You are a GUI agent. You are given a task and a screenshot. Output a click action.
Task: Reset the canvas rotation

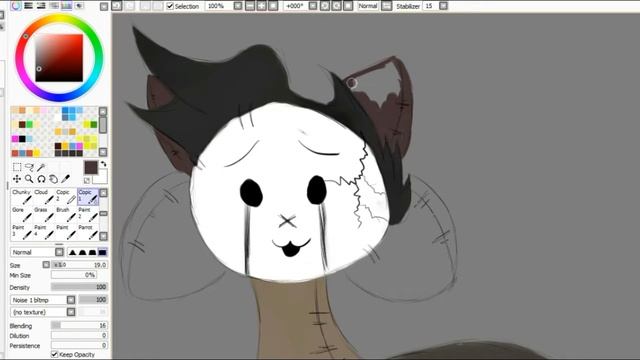[348, 6]
